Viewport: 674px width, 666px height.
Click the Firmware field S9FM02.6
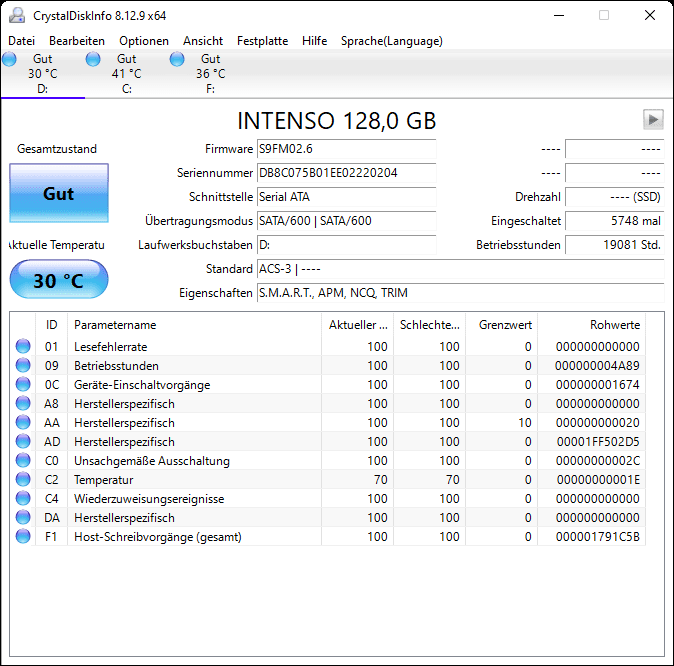(x=346, y=149)
